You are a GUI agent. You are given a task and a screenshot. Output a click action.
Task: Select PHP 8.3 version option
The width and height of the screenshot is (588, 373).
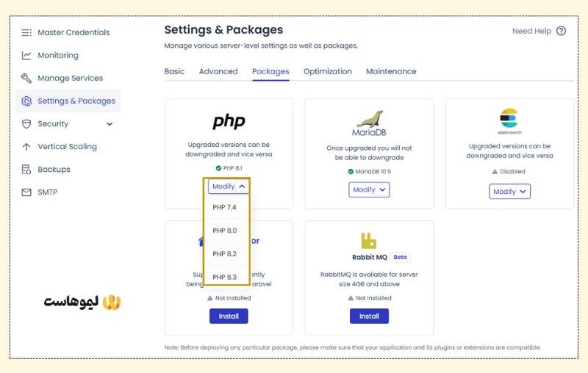(226, 277)
